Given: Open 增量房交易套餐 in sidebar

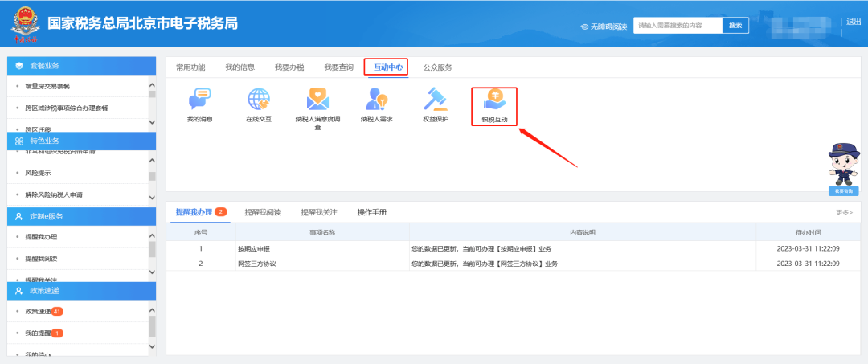Looking at the screenshot, I should [x=47, y=86].
